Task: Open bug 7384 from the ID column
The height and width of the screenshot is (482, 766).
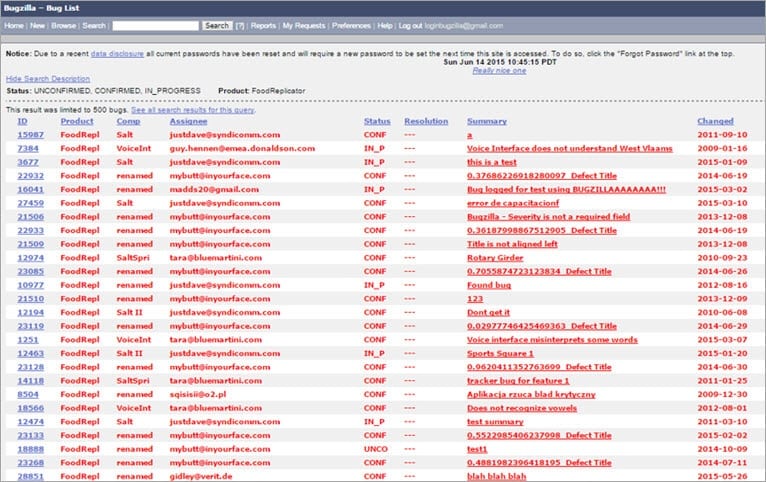Action: pos(28,148)
